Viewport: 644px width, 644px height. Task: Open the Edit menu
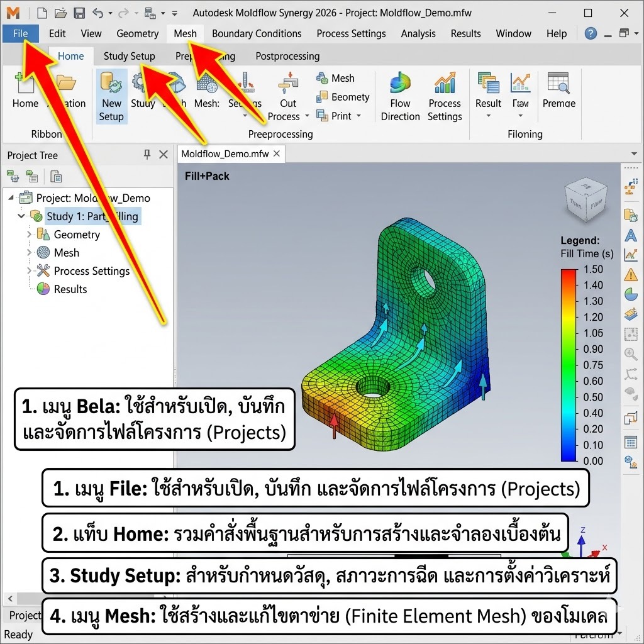click(57, 33)
